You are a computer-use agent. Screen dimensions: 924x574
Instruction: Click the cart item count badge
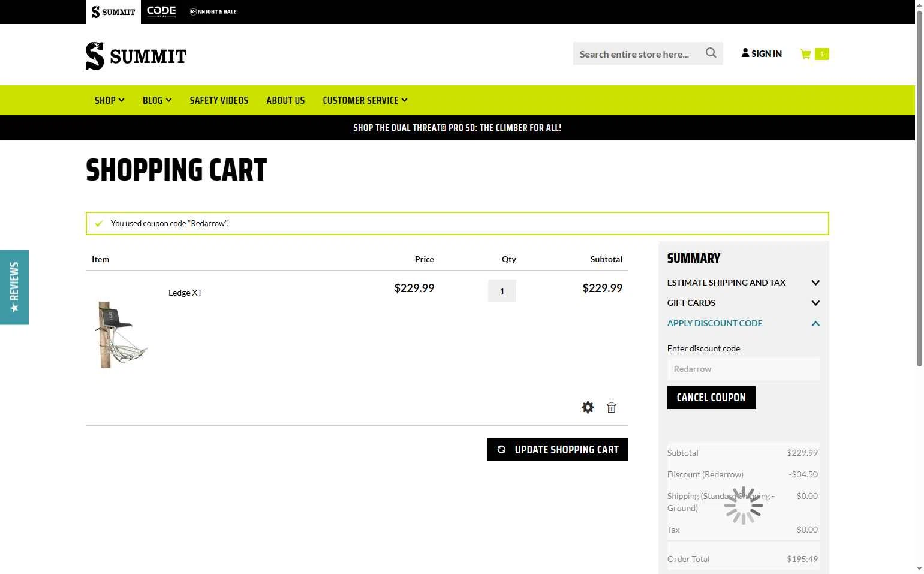click(x=822, y=54)
